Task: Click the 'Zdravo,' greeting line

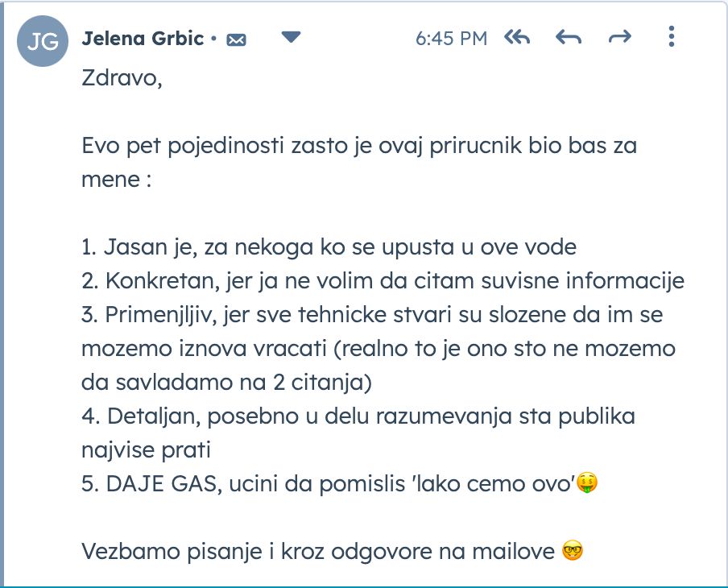Action: pos(122,79)
